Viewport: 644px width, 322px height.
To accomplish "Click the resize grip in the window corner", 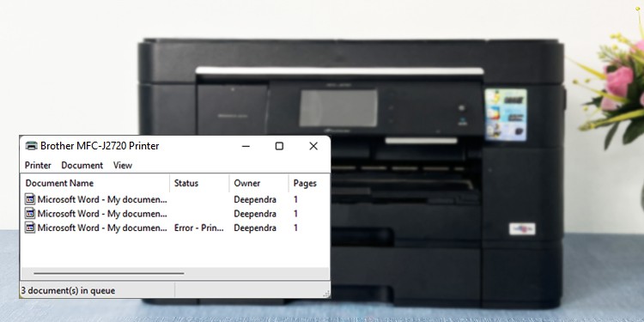I will [x=326, y=294].
